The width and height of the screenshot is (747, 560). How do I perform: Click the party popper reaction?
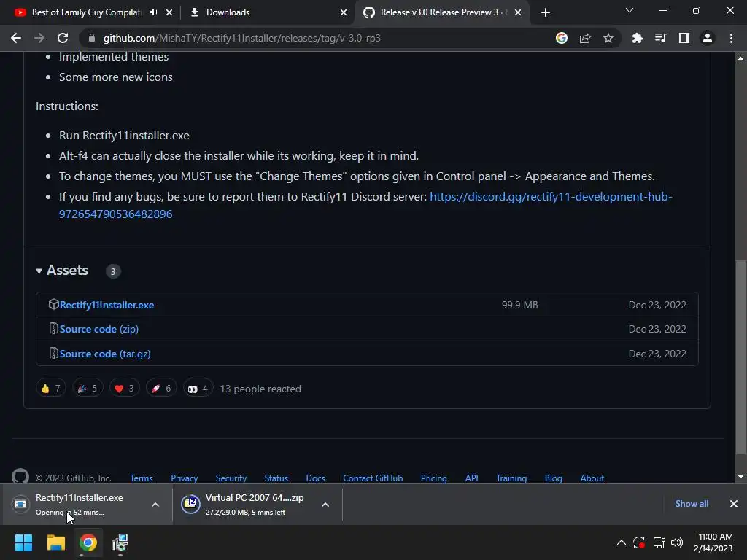coord(88,389)
